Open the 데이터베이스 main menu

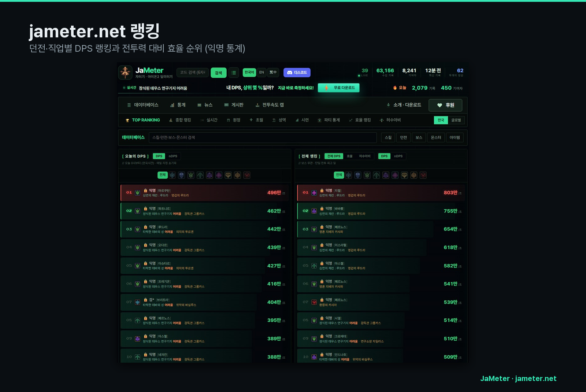coord(143,105)
